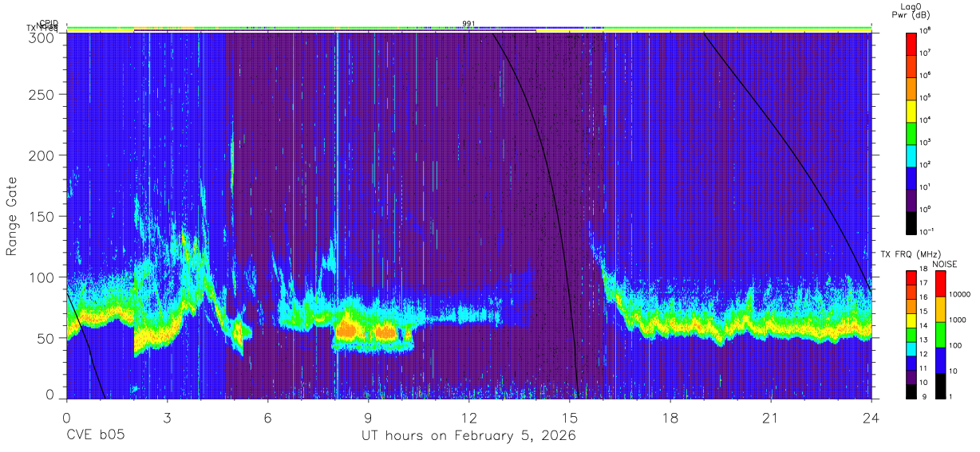The image size is (980, 452).
Task: Click the yellow segment of Lag0 Pwr colorbar
Action: click(912, 110)
